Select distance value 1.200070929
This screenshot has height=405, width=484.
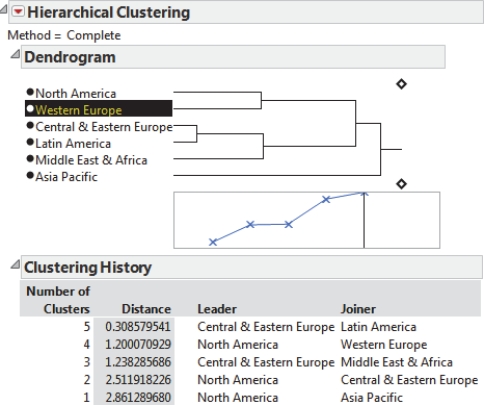tap(138, 344)
